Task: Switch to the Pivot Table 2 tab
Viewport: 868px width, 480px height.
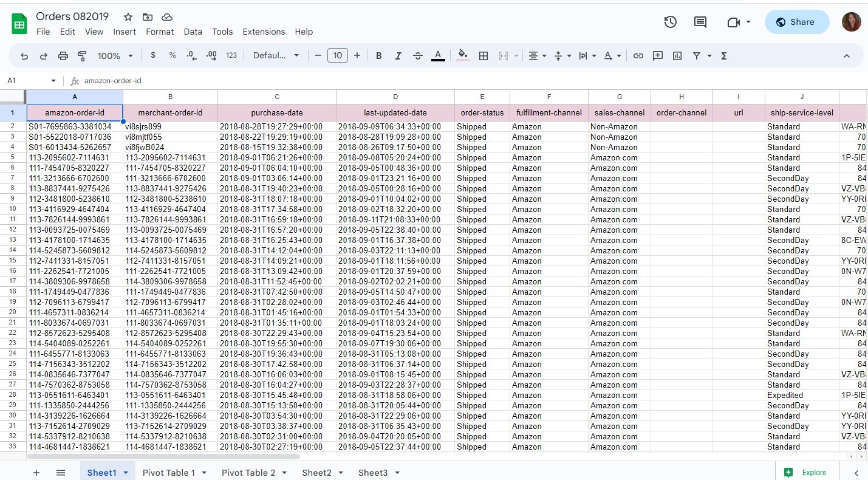Action: tap(248, 473)
